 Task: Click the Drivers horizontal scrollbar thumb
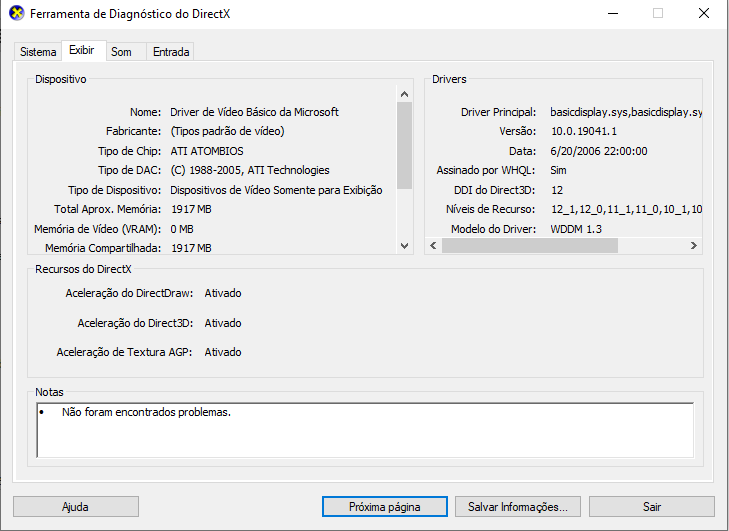click(x=530, y=246)
